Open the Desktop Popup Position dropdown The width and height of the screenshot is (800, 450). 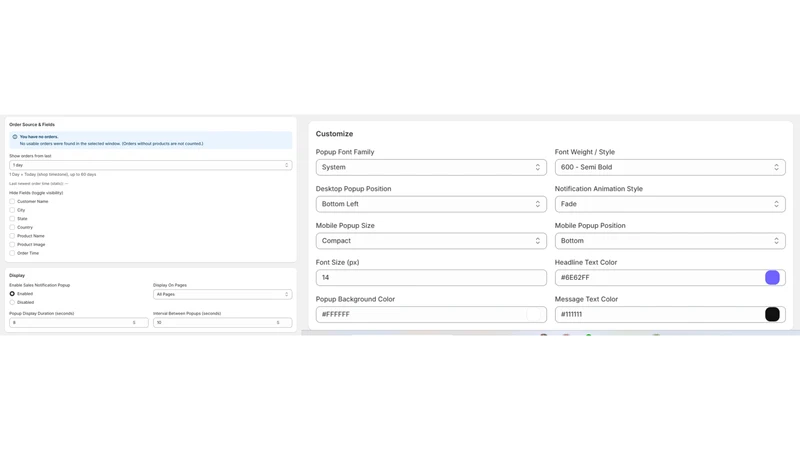point(431,204)
